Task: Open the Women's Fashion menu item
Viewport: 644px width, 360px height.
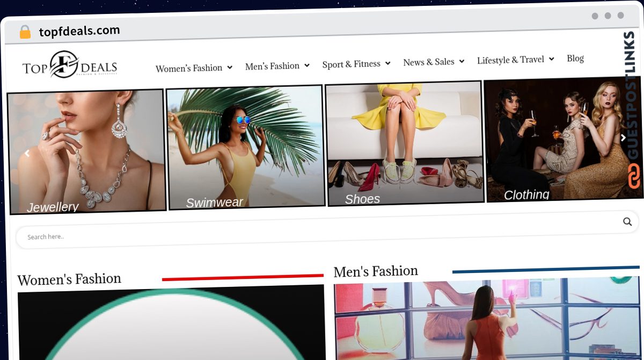Action: (189, 68)
